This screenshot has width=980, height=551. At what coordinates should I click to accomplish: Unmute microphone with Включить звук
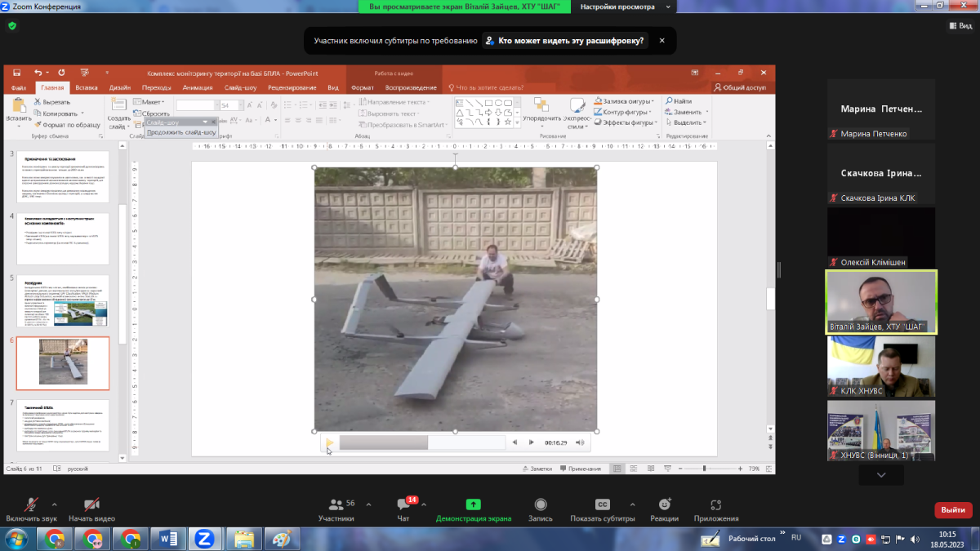point(32,505)
